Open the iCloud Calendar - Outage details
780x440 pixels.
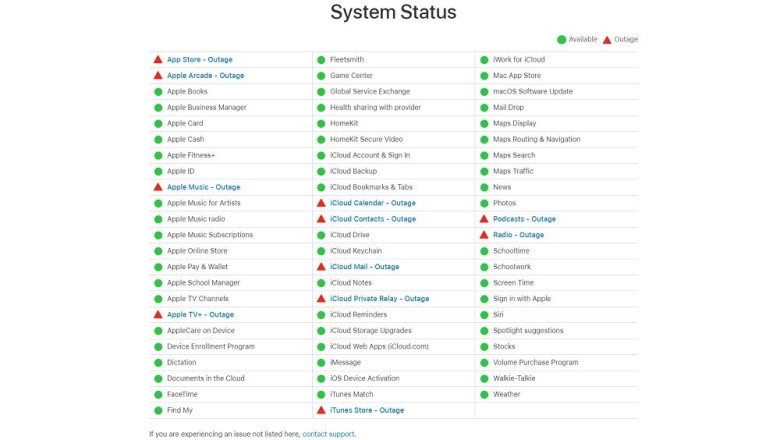tap(372, 203)
